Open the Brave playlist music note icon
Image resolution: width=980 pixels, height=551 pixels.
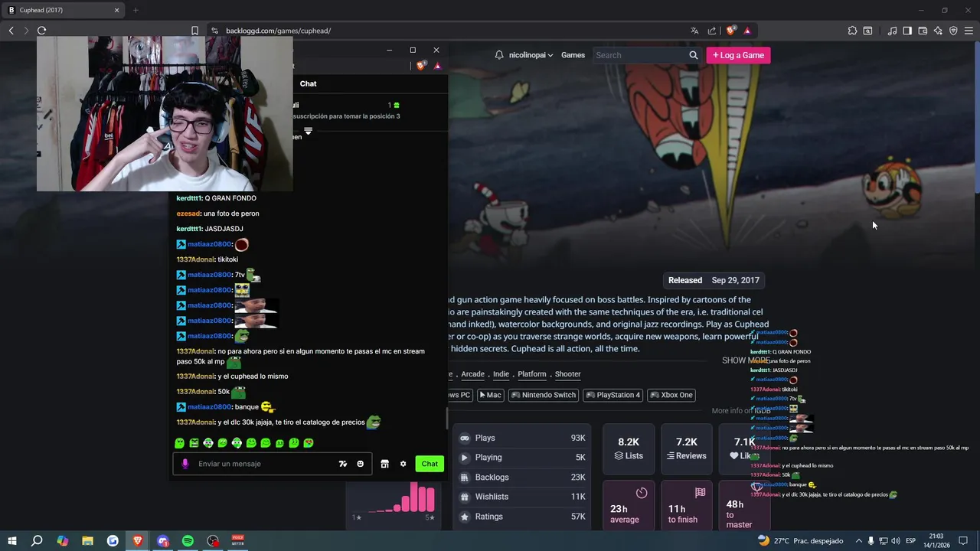892,31
